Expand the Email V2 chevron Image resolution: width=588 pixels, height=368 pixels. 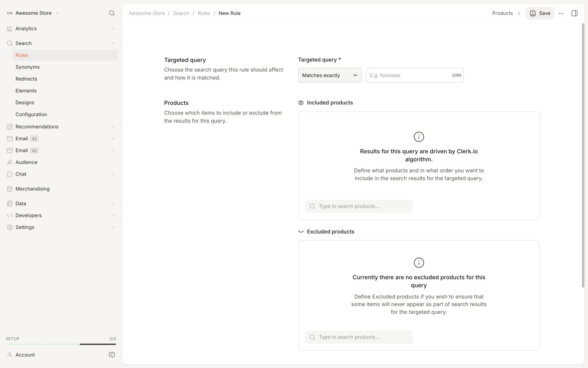[x=114, y=150]
